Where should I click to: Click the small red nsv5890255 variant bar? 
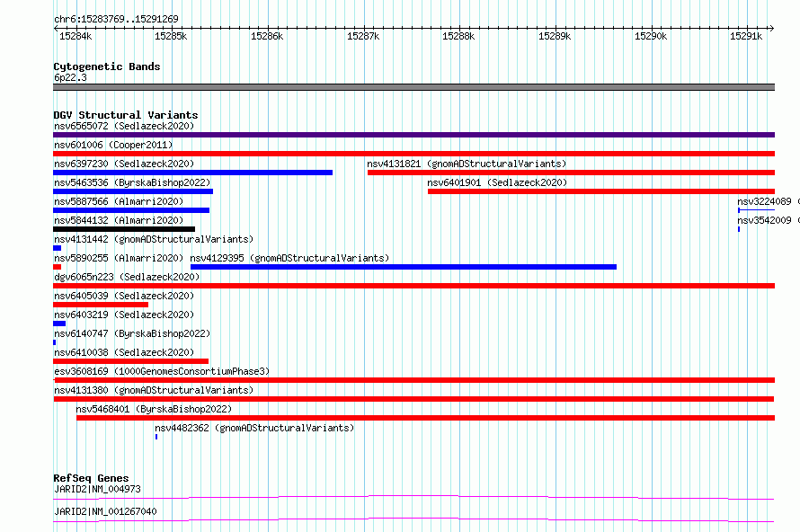(x=58, y=267)
